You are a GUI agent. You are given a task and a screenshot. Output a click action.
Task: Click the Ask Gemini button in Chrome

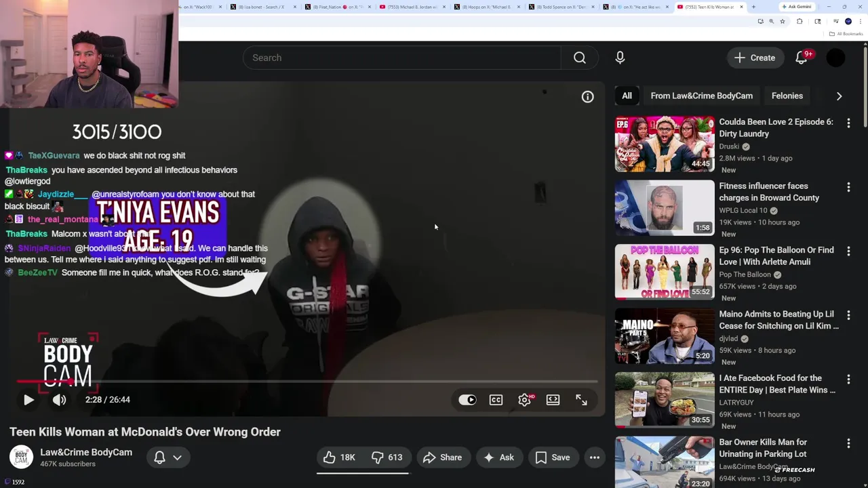click(x=796, y=7)
